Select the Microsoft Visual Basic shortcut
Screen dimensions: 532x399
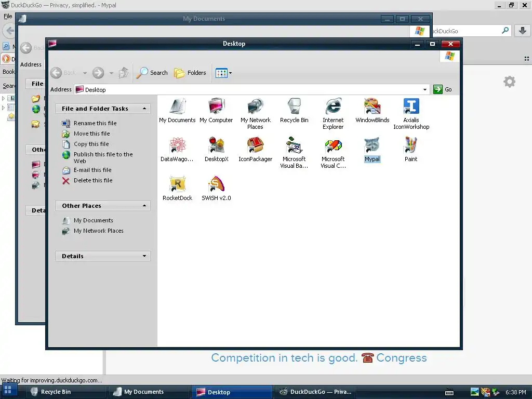(294, 153)
